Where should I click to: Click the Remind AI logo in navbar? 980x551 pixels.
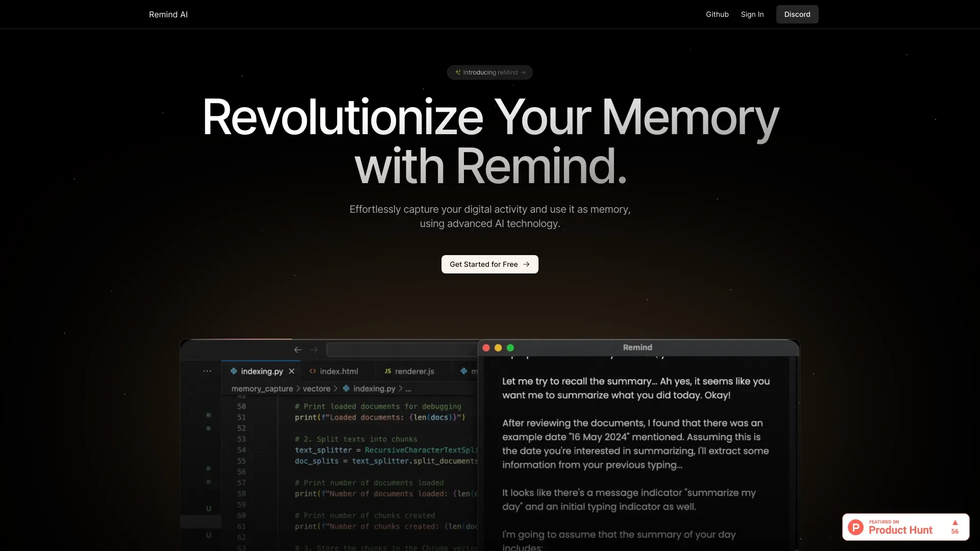168,14
